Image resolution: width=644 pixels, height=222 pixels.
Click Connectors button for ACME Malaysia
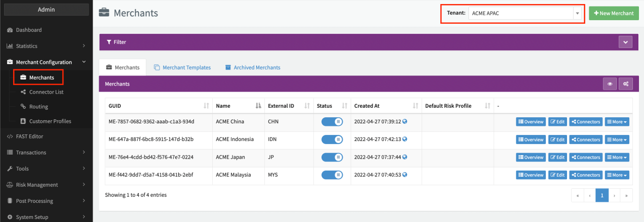(x=585, y=175)
